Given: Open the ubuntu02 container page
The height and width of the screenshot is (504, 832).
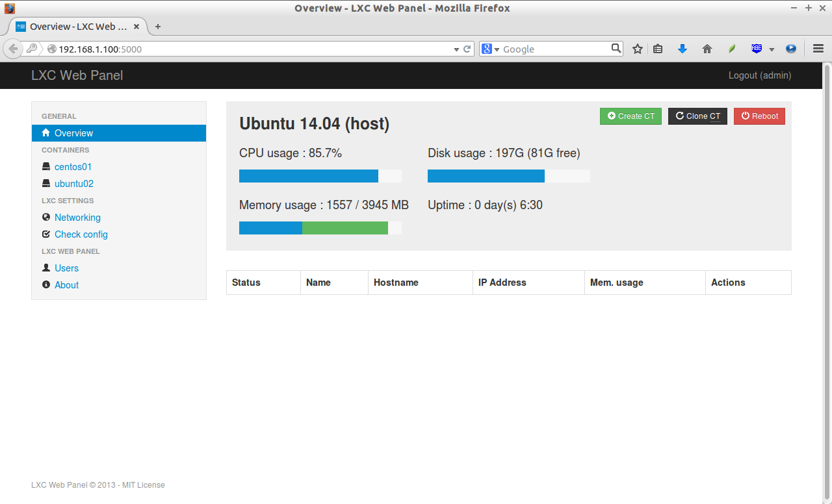Looking at the screenshot, I should (74, 184).
